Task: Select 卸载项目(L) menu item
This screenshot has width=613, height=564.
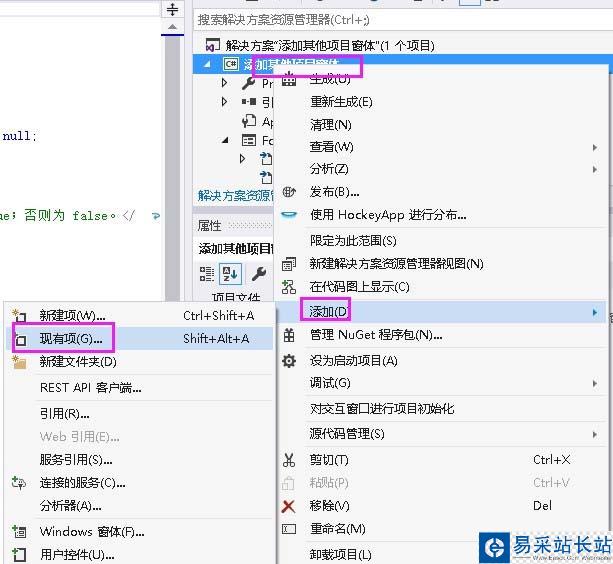Action: (x=340, y=554)
